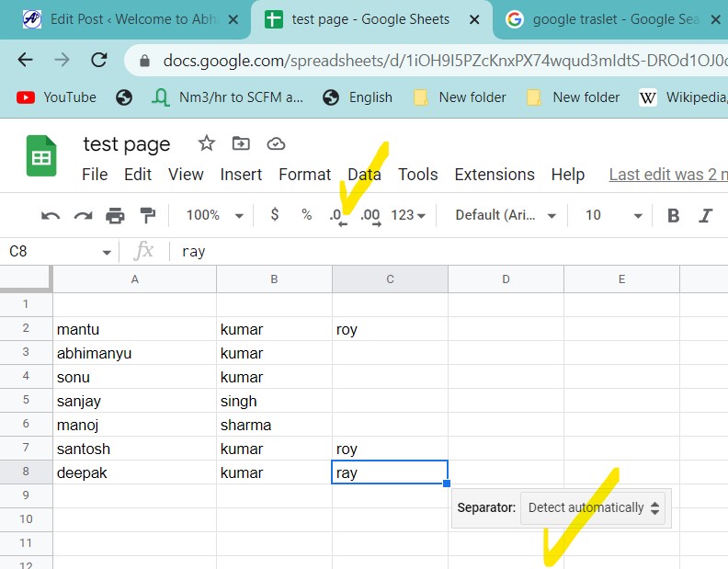Click the browser address bar URL
Screen dimensions: 728x569
coord(446,61)
